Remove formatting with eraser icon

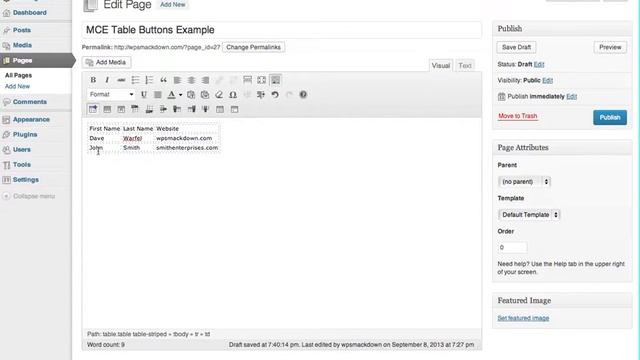click(219, 95)
